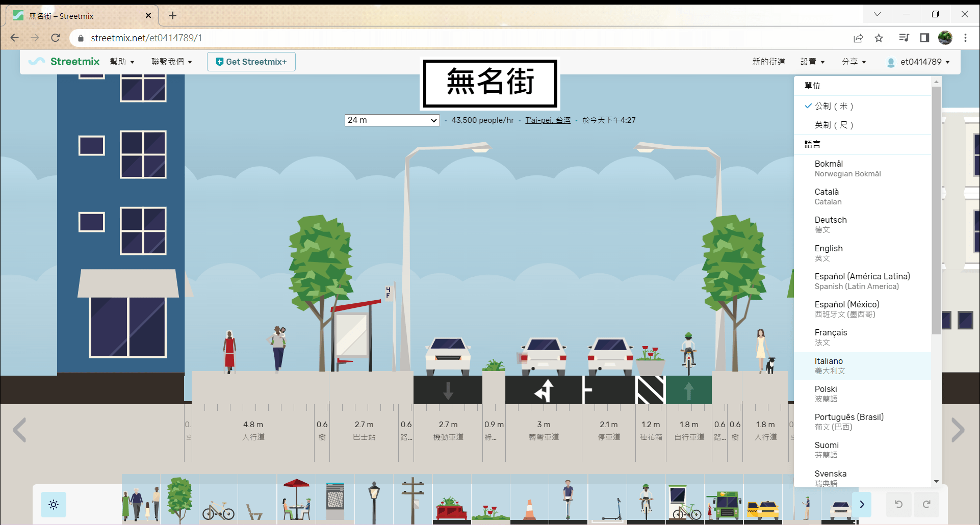
Task: Click the Get Streetmix+ button
Action: point(251,61)
